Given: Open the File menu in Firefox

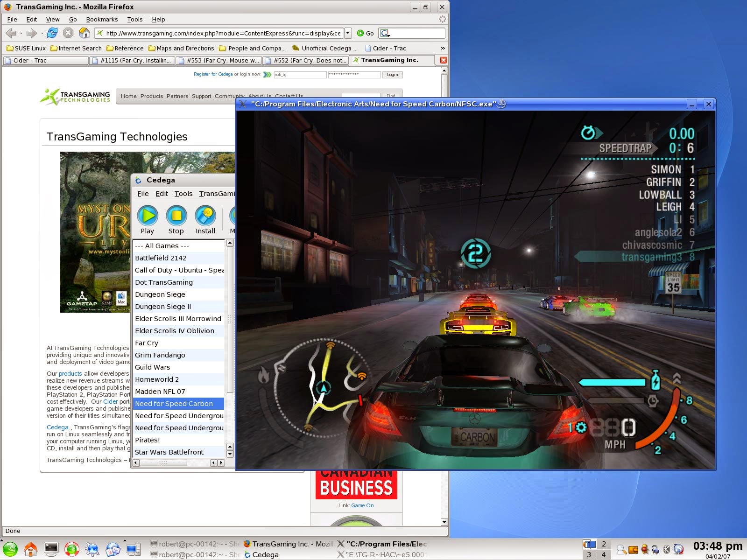Looking at the screenshot, I should 12,19.
